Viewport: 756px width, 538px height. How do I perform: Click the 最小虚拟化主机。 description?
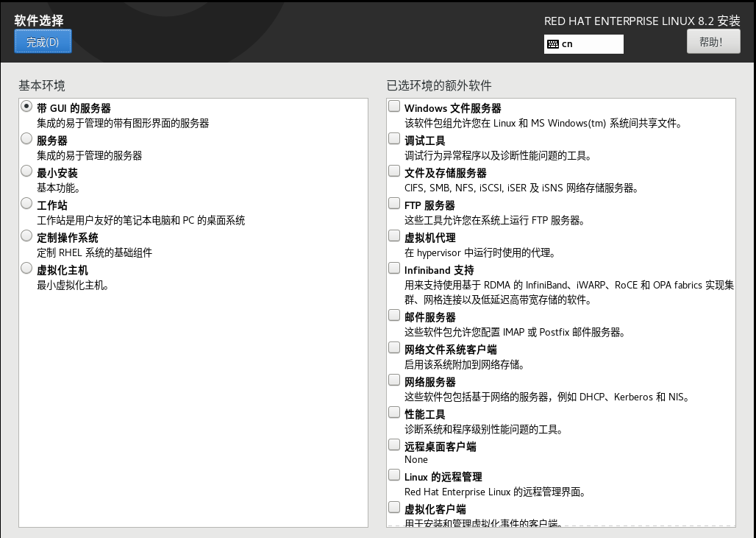point(74,285)
